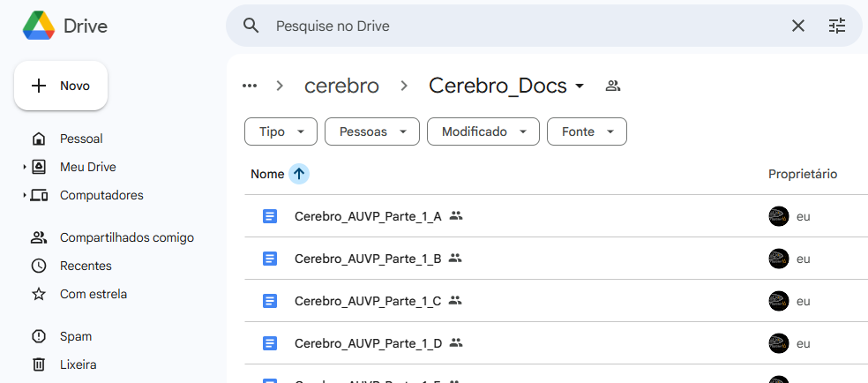Expand the Computadores tree arrow
This screenshot has width=868, height=383.
coord(25,195)
